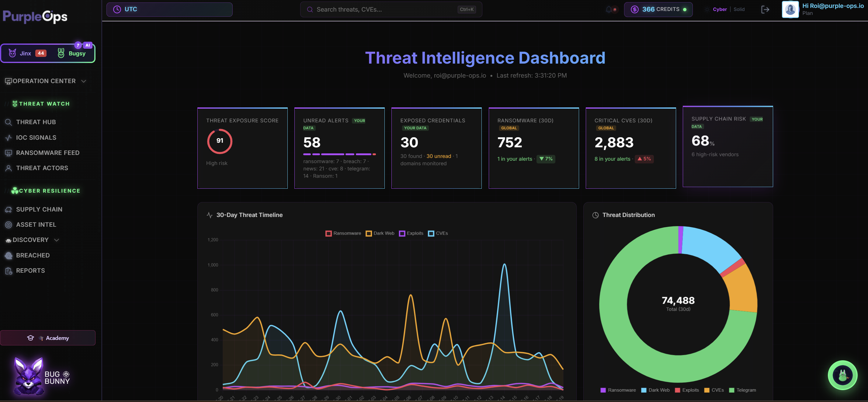Screen dimensions: 868x402
Task: Click the Hi Roi@purple-ops.io account name
Action: pyautogui.click(x=833, y=6)
